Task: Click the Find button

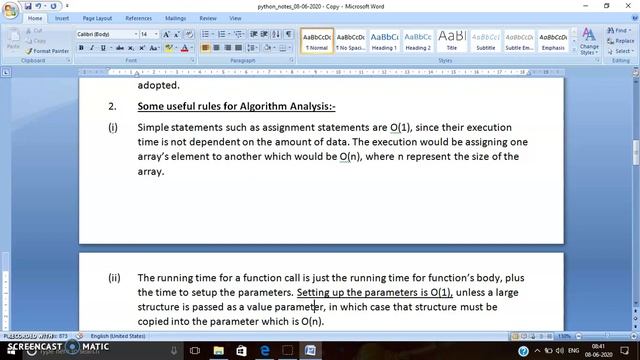Action: click(x=619, y=31)
